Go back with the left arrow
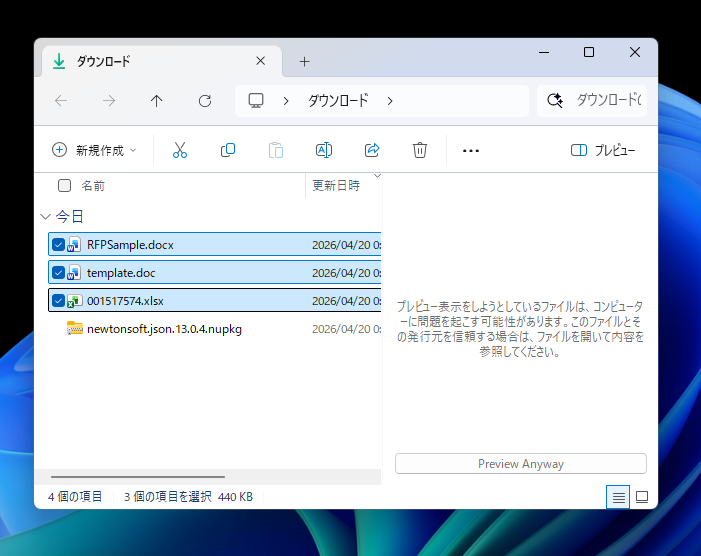Image resolution: width=701 pixels, height=556 pixels. tap(61, 101)
